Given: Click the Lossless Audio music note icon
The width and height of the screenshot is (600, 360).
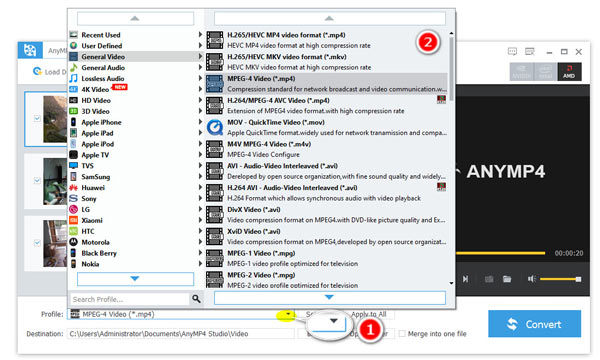Looking at the screenshot, I should pyautogui.click(x=73, y=78).
